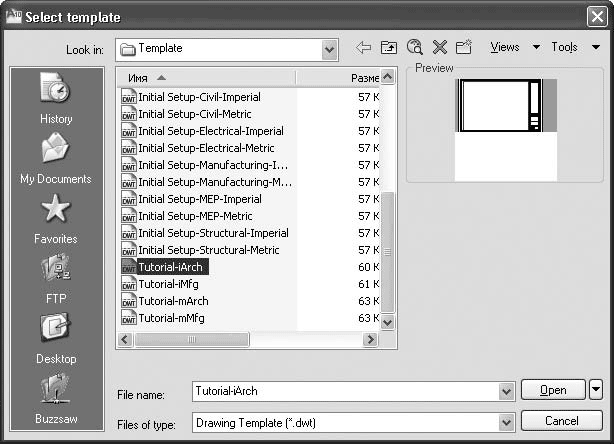Open the Files of type dropdown
The height and width of the screenshot is (444, 614).
(x=506, y=422)
